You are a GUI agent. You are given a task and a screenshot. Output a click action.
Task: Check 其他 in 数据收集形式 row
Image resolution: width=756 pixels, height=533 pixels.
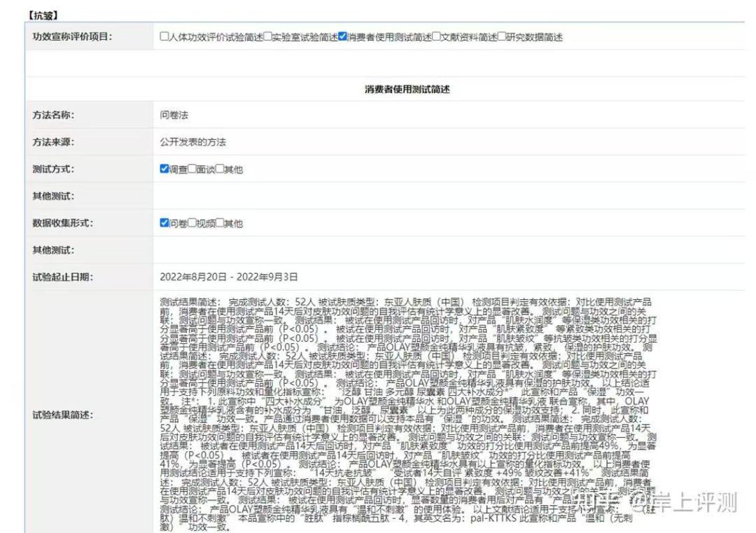220,222
